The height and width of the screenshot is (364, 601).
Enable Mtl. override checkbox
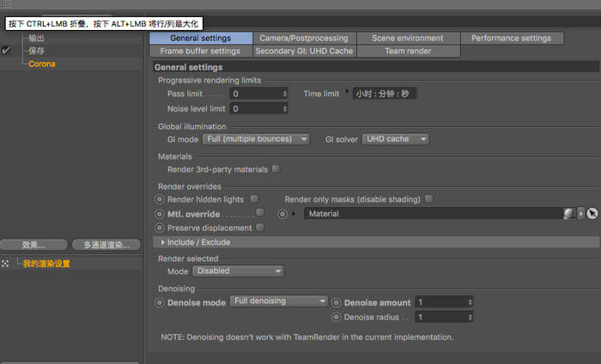260,212
